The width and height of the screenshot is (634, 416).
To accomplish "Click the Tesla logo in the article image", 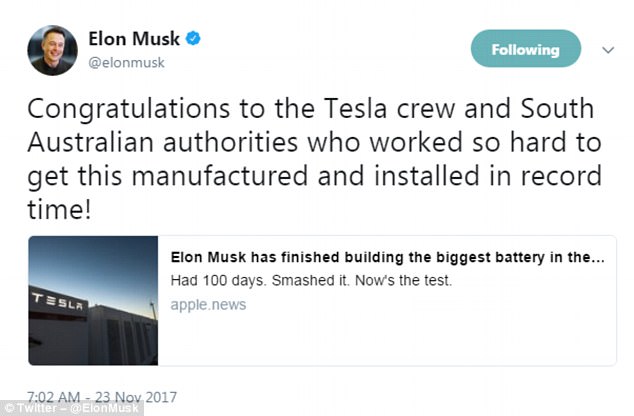I will [62, 299].
